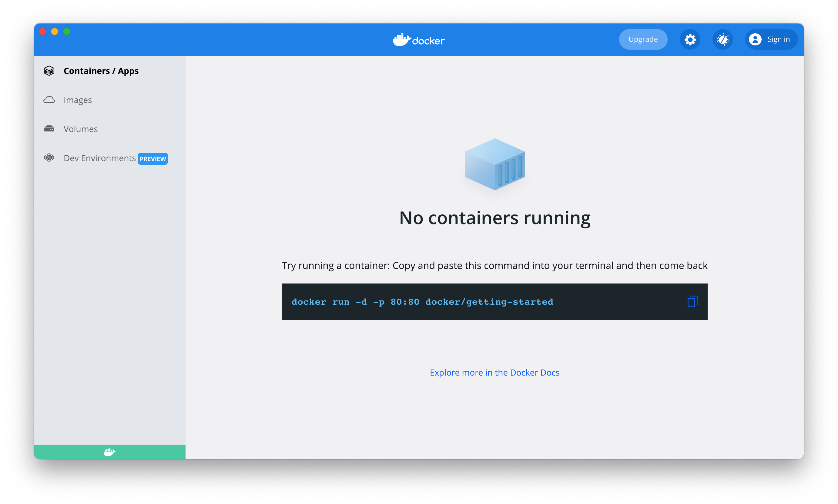This screenshot has height=504, width=838.
Task: Open Explore more in the Docker Docs
Action: 494,372
